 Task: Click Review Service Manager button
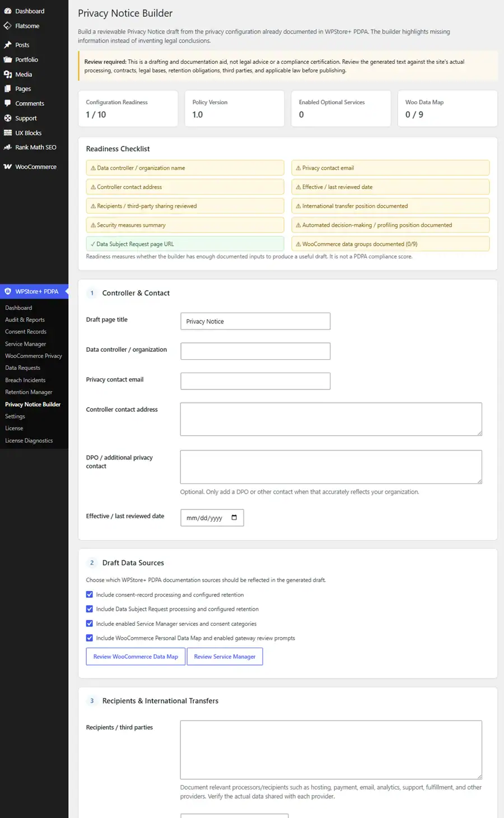(225, 657)
